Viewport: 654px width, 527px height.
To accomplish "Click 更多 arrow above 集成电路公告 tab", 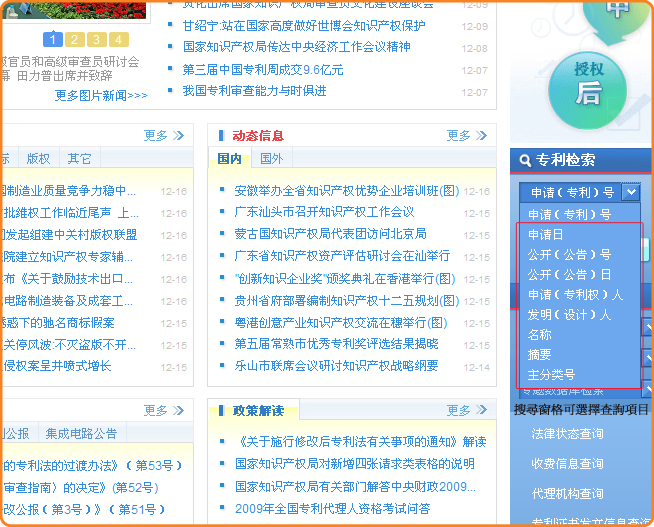I will [x=164, y=411].
